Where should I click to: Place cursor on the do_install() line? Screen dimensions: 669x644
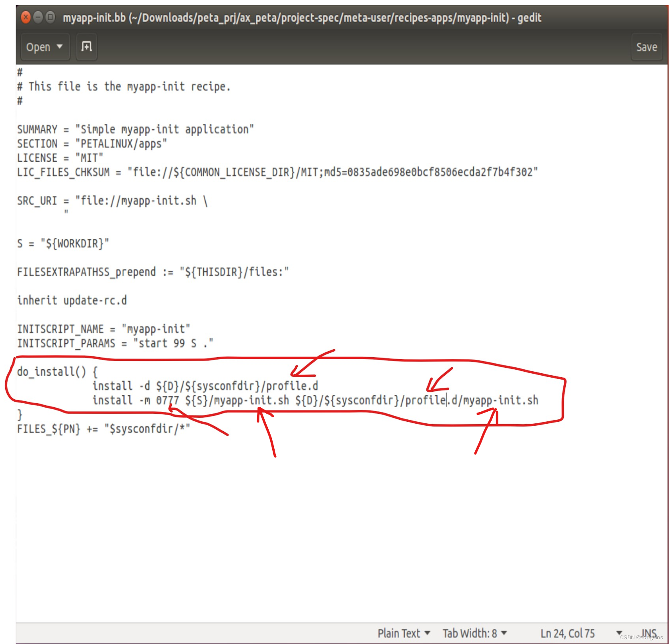(57, 372)
